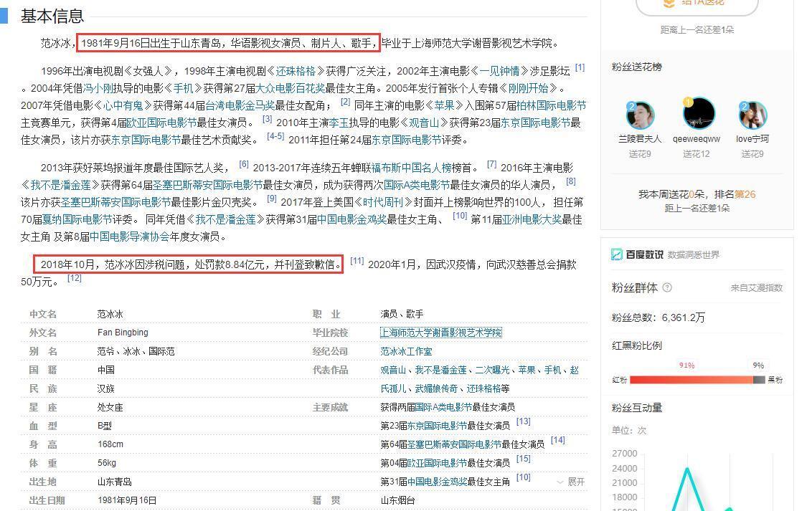Click citation [14] in 第64届圣塞巴斯蒂安 row
This screenshot has width=812, height=511.
point(558,439)
